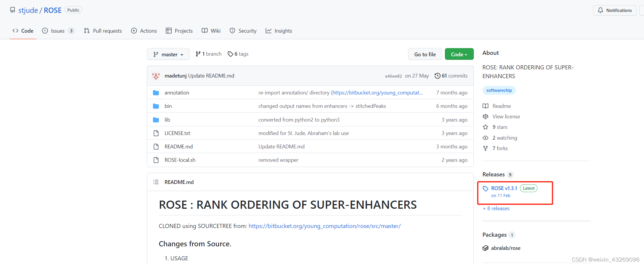Open the annotation folder icon
The height and width of the screenshot is (265, 644).
point(156,92)
